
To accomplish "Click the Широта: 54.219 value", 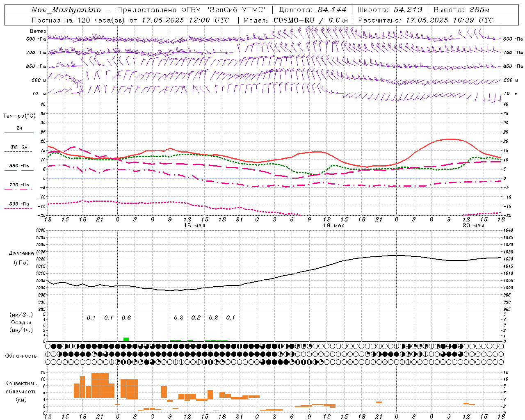I will (389, 10).
